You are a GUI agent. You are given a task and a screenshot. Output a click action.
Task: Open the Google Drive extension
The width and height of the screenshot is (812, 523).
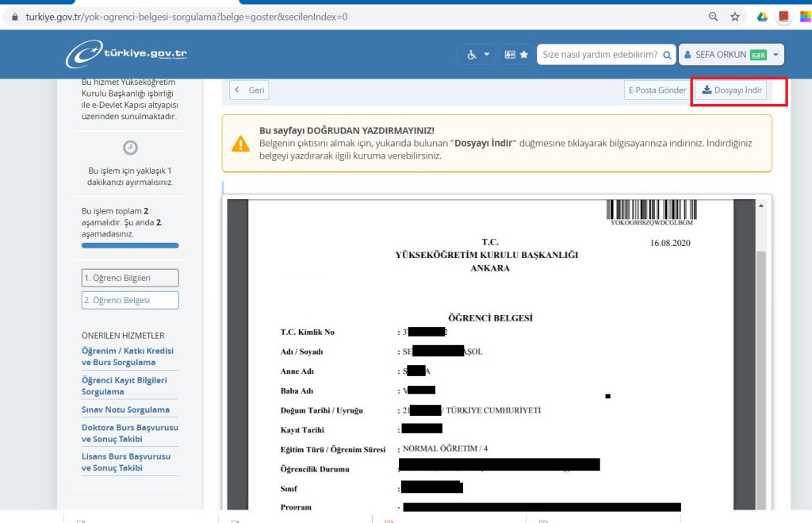761,17
